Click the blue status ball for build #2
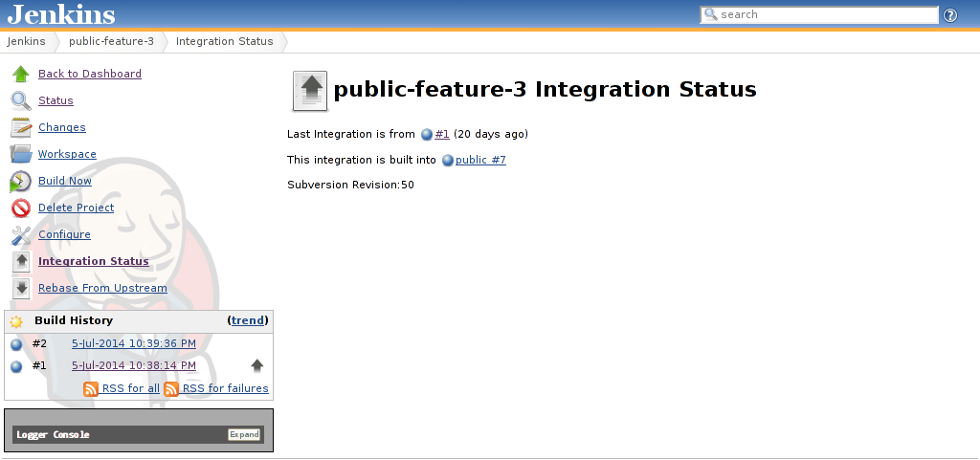This screenshot has width=980, height=460. 17,344
